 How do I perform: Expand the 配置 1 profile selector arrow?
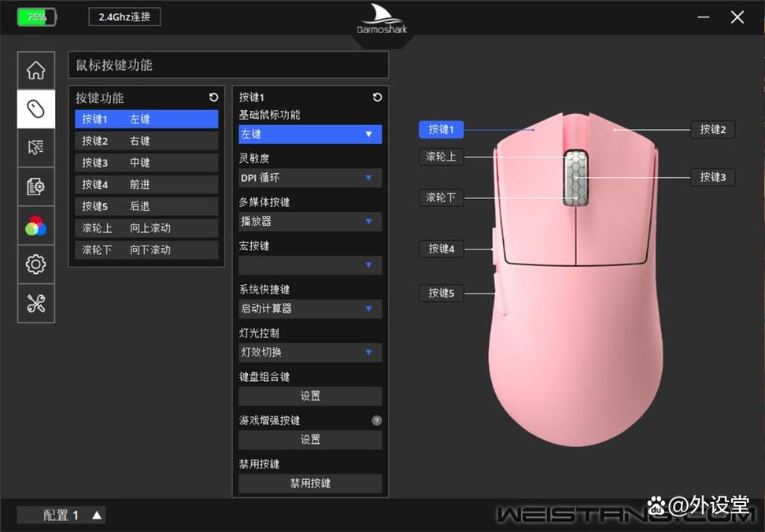pos(96,515)
